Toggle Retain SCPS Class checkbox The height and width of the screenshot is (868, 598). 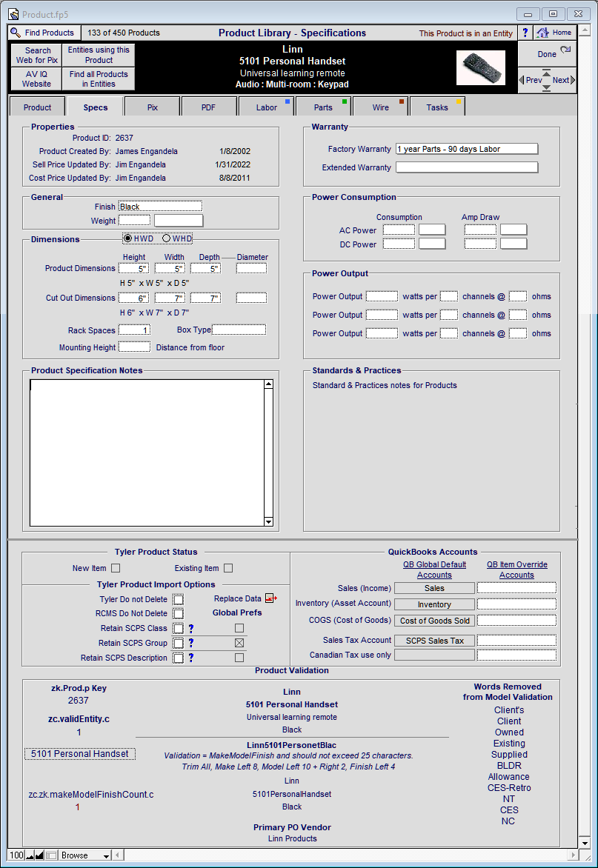pos(179,628)
